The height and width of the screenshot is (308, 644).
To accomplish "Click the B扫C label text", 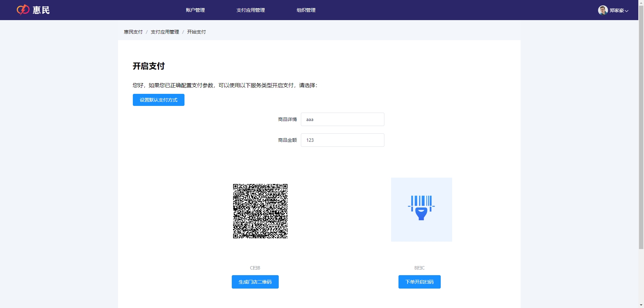I will point(420,268).
